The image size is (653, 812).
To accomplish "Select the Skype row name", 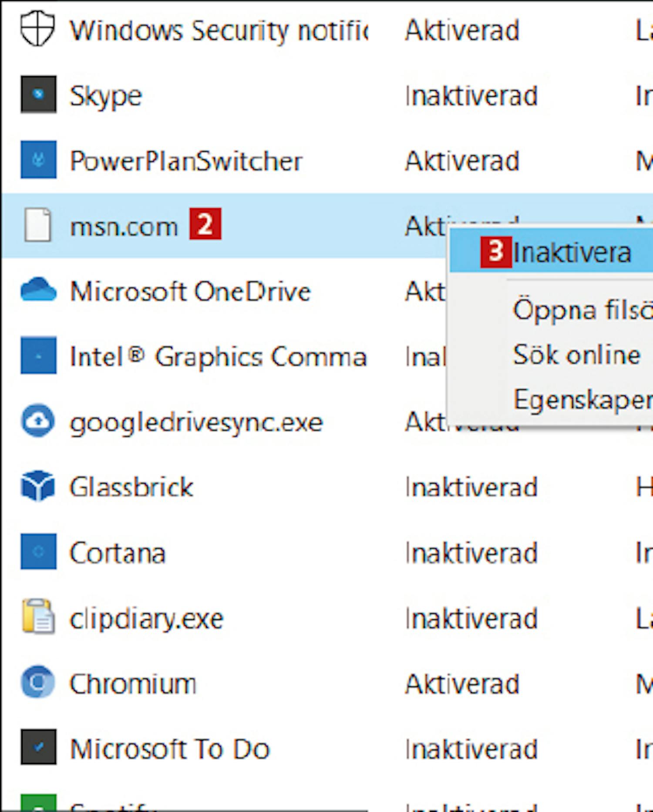I will coord(106,96).
